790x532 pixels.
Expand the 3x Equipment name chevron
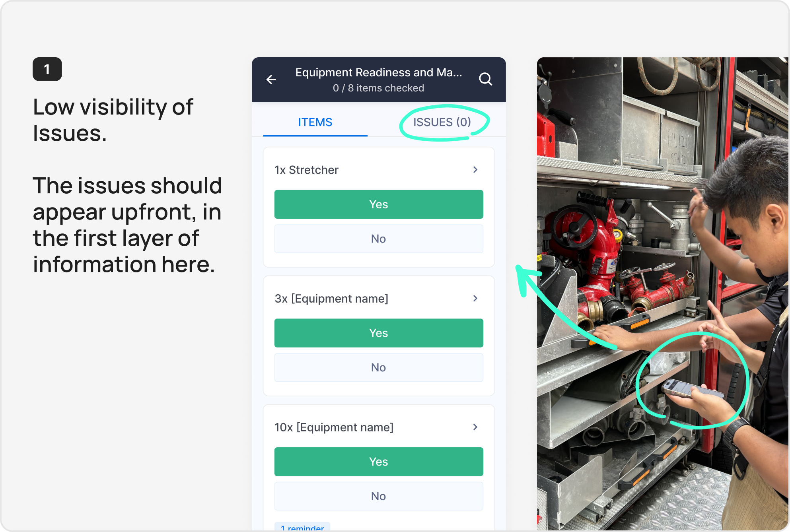[x=475, y=299]
